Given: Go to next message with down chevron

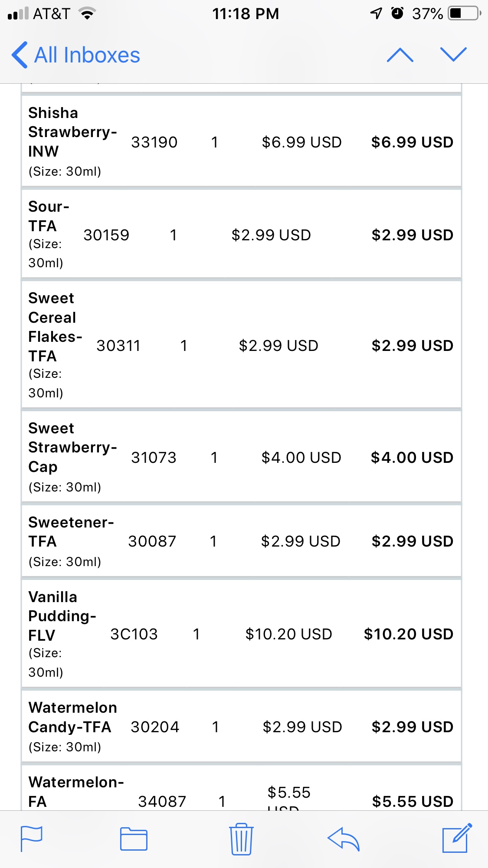Looking at the screenshot, I should tap(453, 55).
